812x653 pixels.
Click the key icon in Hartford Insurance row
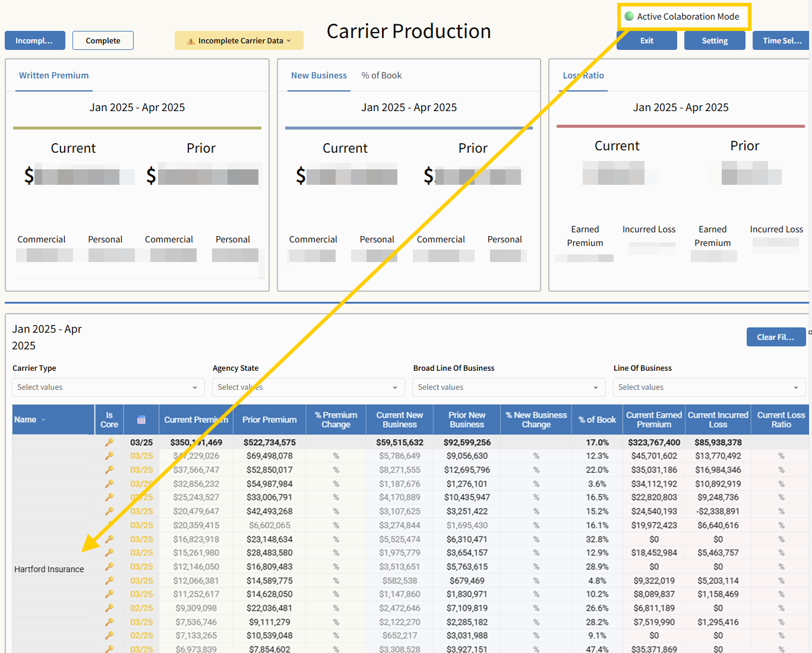109,567
